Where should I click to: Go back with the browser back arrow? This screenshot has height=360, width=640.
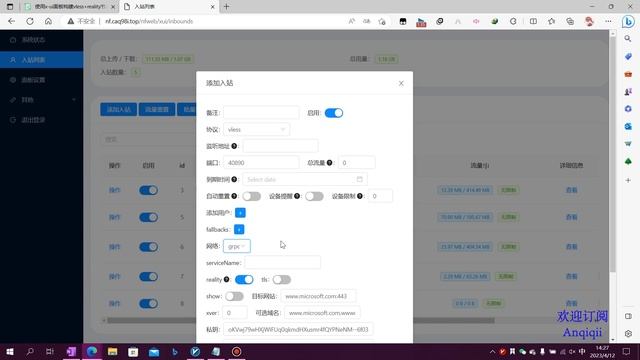(x=11, y=21)
